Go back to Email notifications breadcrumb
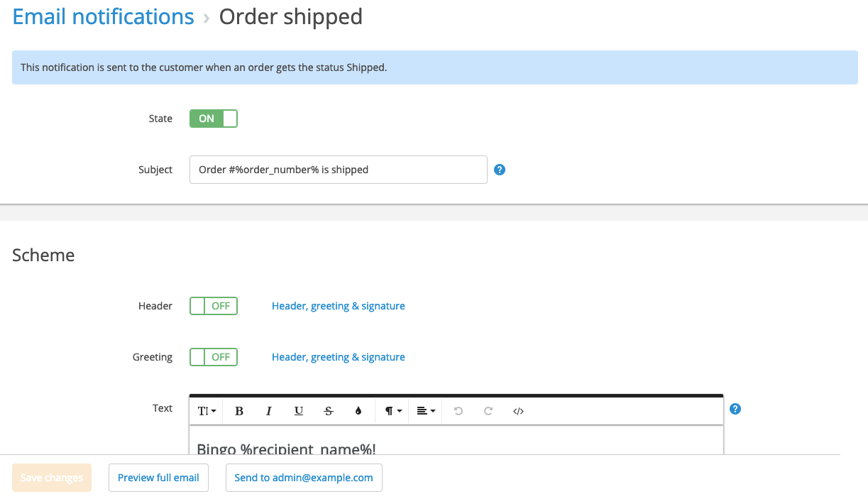 (x=104, y=16)
